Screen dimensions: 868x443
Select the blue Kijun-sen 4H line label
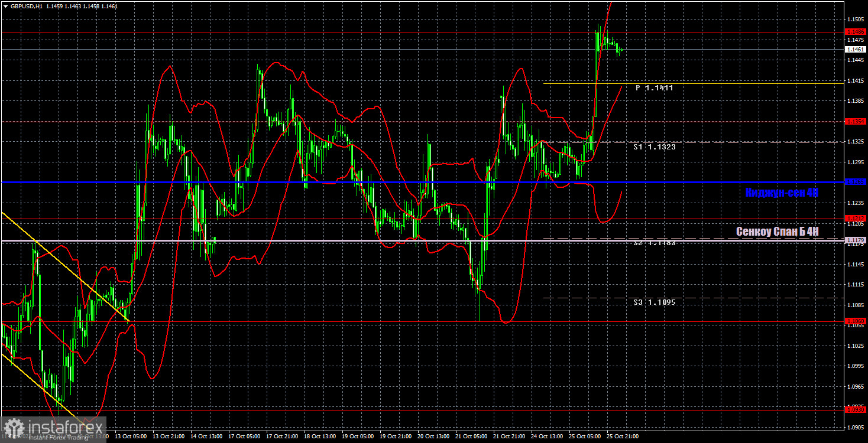782,192
